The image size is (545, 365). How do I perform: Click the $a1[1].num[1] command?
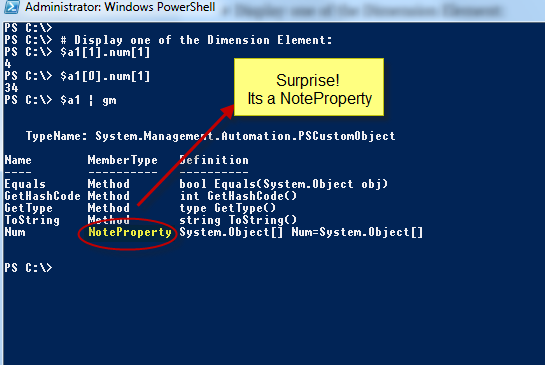click(105, 52)
